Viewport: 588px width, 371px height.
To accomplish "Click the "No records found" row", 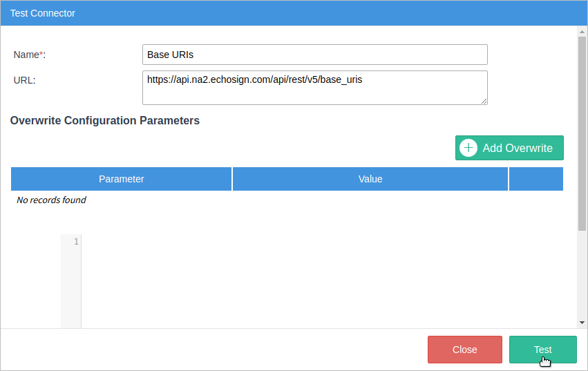I will (x=51, y=200).
